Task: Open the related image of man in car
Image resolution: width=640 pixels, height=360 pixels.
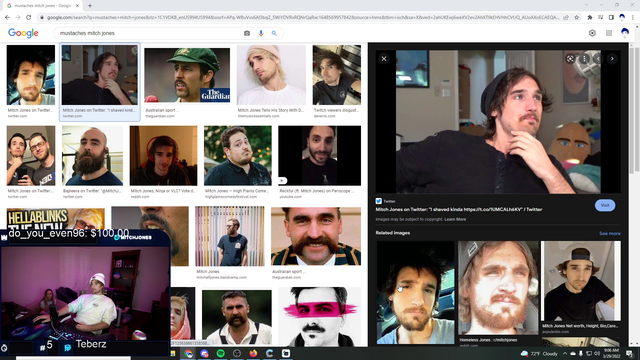Action: [415, 292]
